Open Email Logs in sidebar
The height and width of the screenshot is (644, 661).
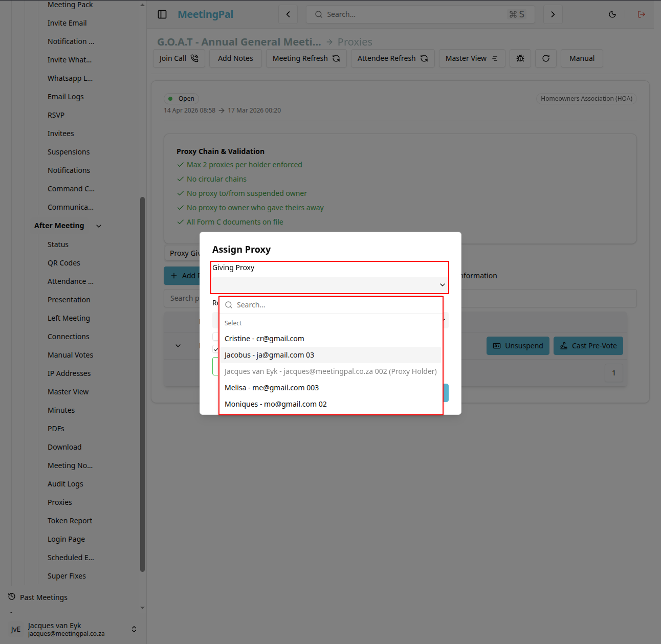tap(65, 97)
